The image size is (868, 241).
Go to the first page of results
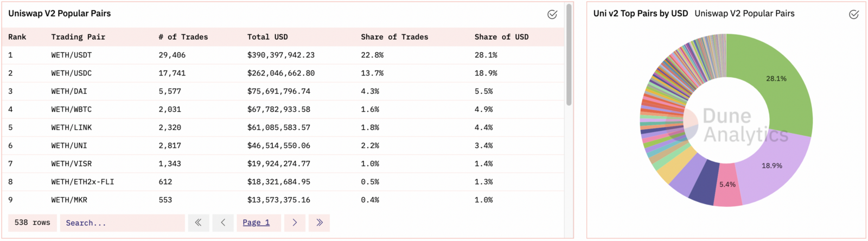pyautogui.click(x=199, y=223)
